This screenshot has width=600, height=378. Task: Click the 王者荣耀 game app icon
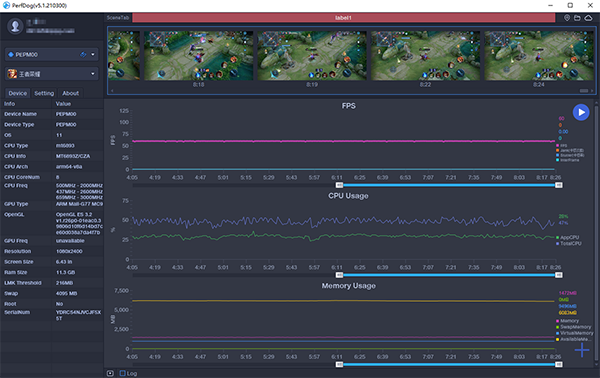[12, 74]
